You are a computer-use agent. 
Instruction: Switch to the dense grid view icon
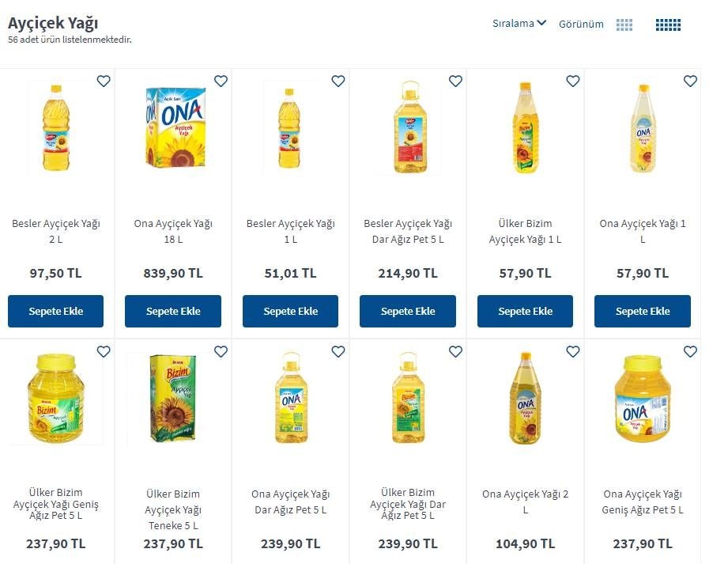click(x=668, y=25)
